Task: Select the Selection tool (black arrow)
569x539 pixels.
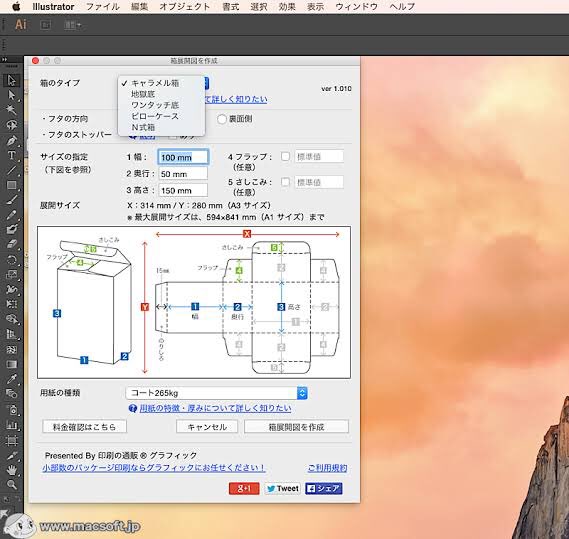Action: [11, 80]
